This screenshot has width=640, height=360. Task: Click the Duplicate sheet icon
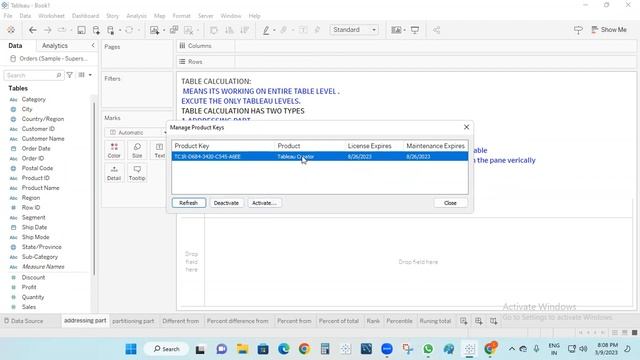(x=174, y=30)
